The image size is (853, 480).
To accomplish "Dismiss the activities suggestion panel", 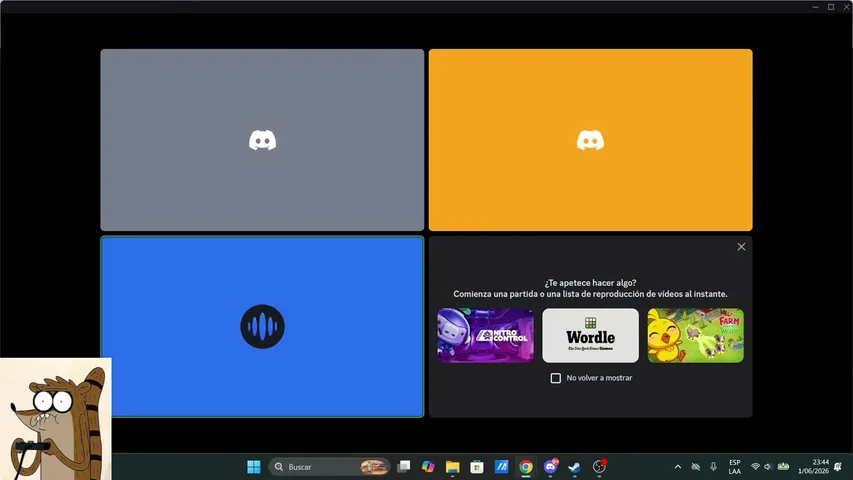I will point(741,247).
